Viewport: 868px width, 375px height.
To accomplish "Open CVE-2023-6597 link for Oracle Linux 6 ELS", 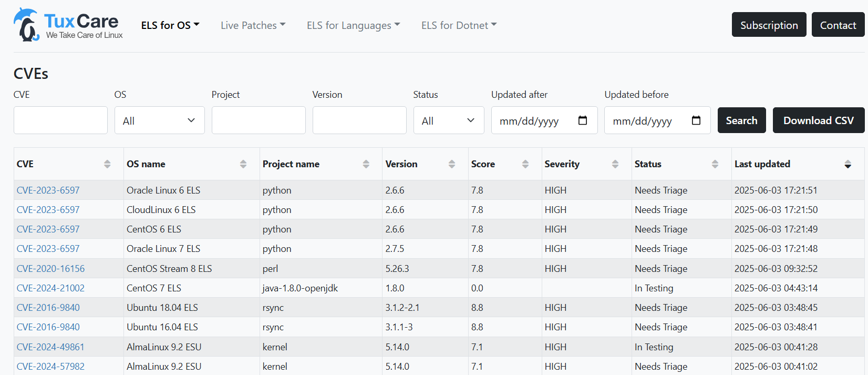I will coord(48,190).
